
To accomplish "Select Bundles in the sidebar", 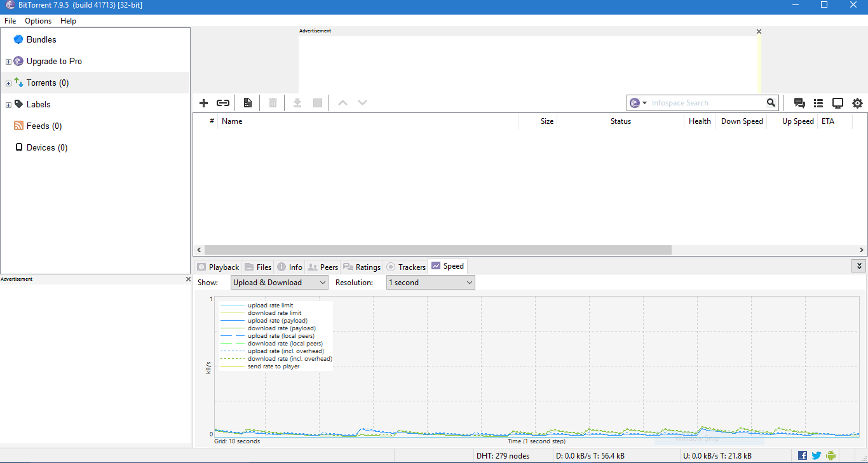I will [41, 39].
